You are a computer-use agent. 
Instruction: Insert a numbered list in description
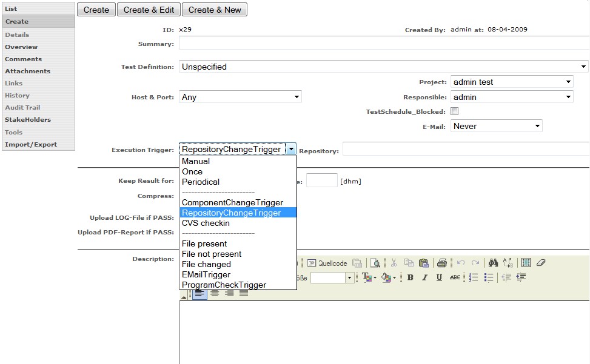click(474, 277)
